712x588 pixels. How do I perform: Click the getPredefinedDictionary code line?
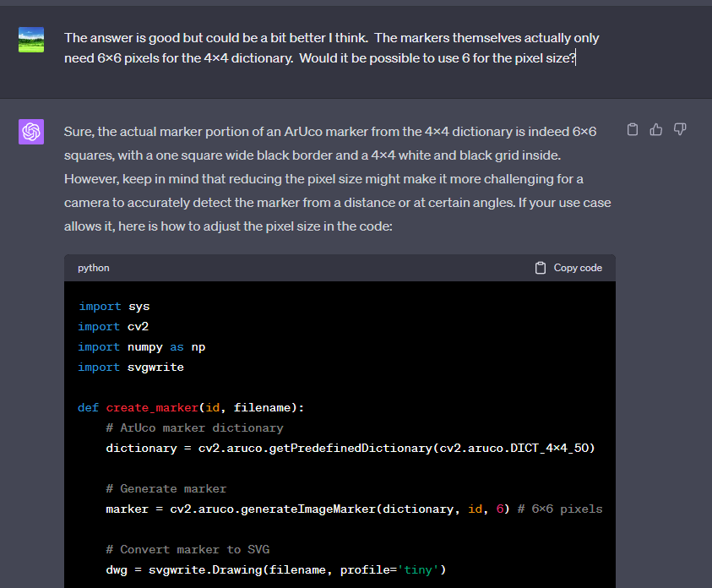pyautogui.click(x=350, y=448)
